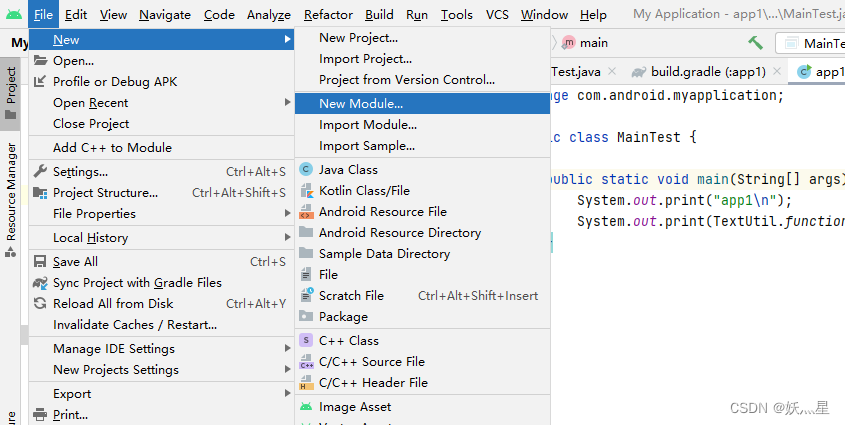The height and width of the screenshot is (425, 845).
Task: Select Invalidate Caches / Restart...
Action: (x=162, y=325)
